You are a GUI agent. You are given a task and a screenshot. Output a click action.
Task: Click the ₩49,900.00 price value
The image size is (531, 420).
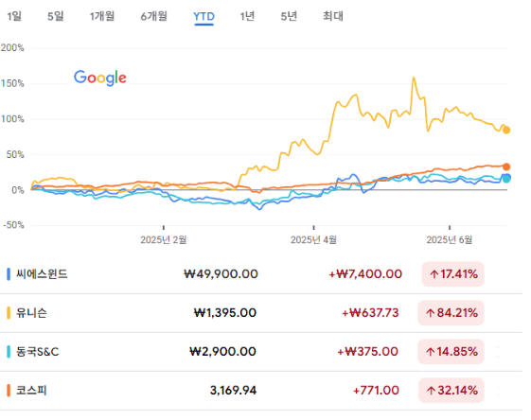point(221,274)
